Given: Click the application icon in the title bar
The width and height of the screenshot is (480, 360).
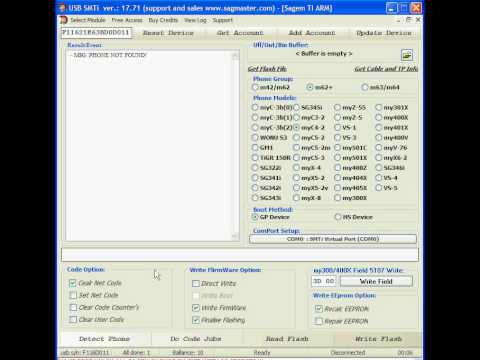Looking at the screenshot, I should pyautogui.click(x=62, y=8).
